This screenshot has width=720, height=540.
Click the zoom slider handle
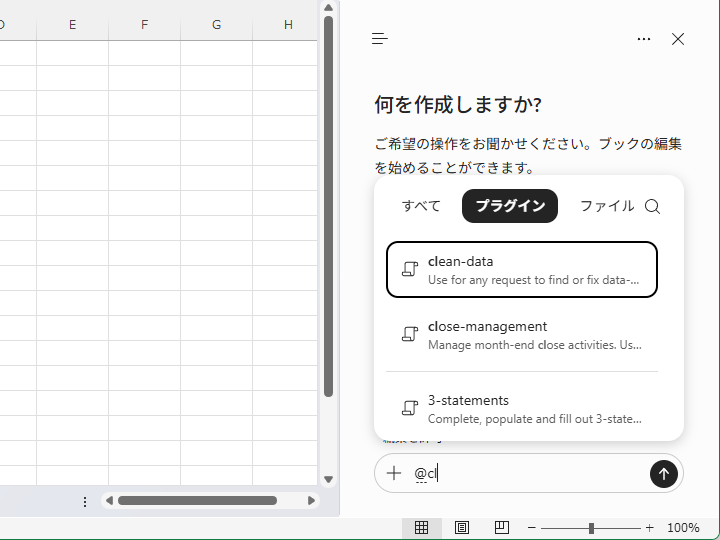click(x=591, y=528)
